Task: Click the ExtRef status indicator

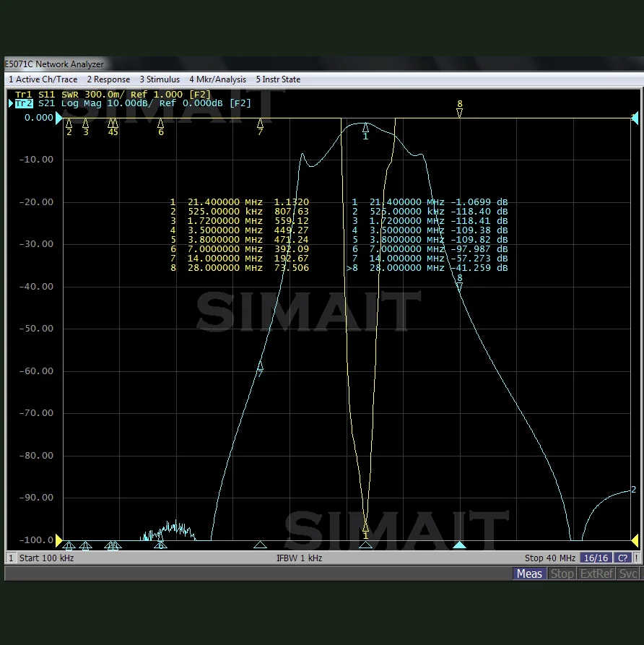Action: (596, 573)
